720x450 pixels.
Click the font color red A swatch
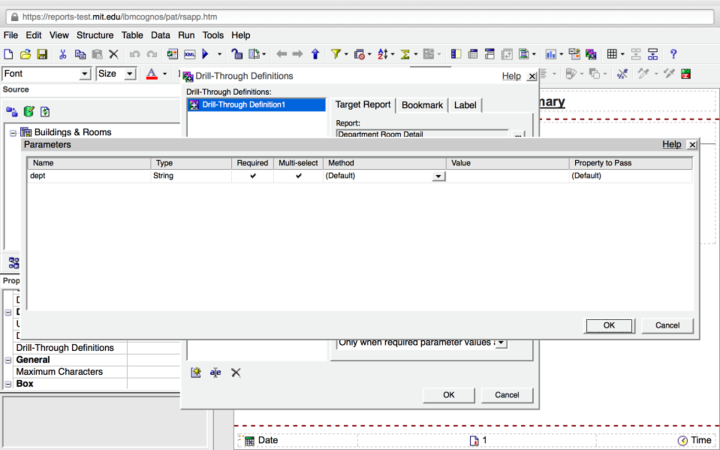point(151,74)
